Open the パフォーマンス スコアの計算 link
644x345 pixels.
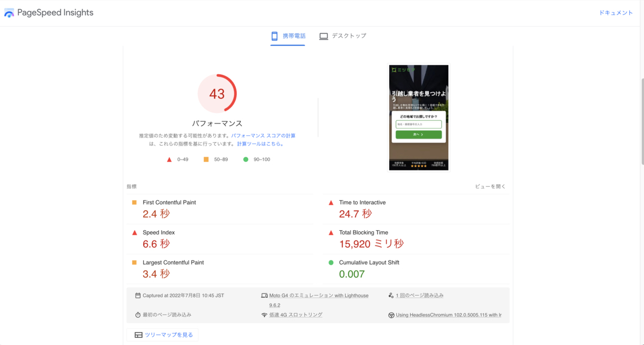pos(263,136)
